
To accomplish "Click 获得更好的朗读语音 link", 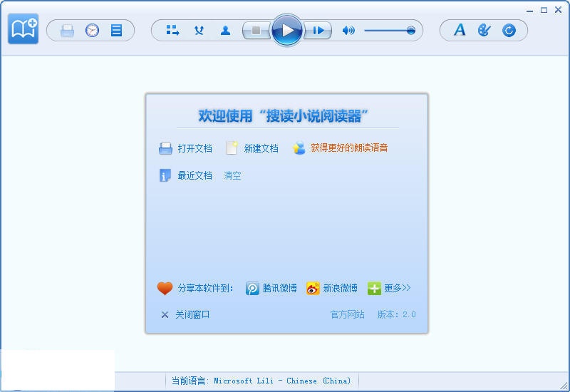I will tap(349, 148).
